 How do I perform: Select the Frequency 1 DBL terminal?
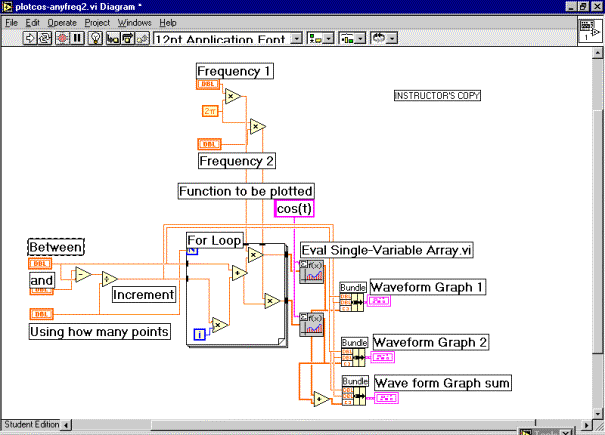click(x=208, y=84)
